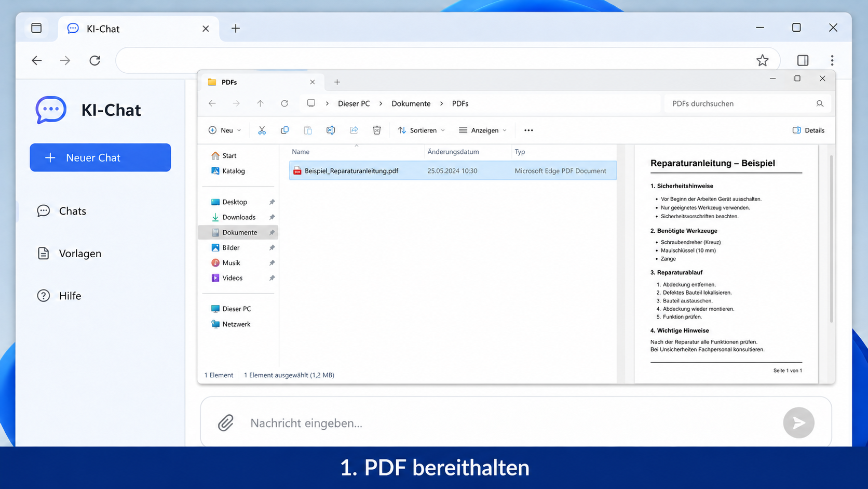
Task: Click the PDF preview page thumbnail
Action: 726,264
